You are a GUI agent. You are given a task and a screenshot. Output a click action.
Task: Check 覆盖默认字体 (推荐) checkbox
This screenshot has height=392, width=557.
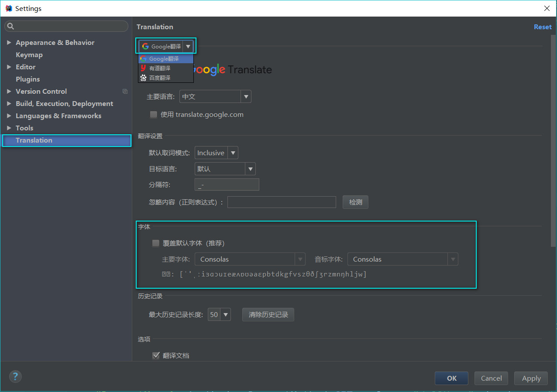(156, 243)
